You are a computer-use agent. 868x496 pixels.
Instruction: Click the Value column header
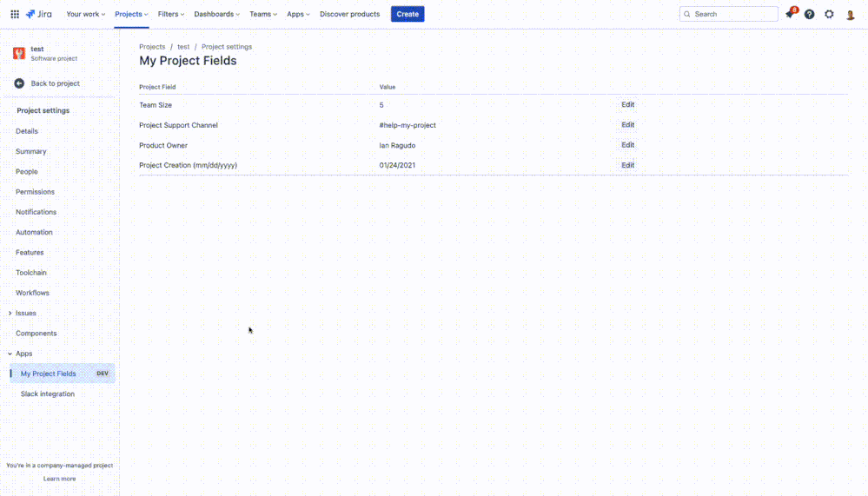[x=388, y=87]
